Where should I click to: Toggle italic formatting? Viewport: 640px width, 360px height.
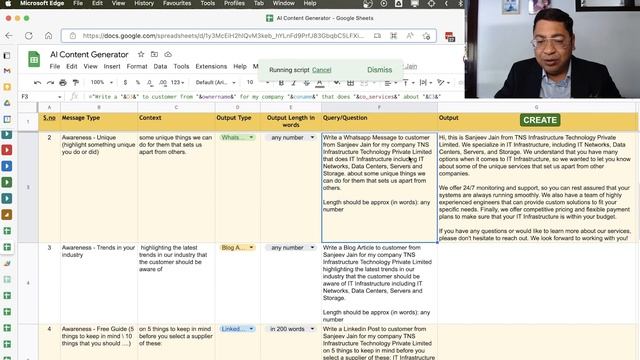click(293, 83)
